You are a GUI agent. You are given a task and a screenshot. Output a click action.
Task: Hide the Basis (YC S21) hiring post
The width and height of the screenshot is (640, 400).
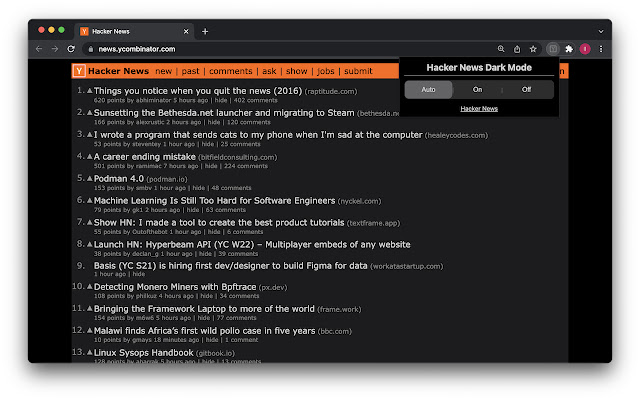coord(138,274)
